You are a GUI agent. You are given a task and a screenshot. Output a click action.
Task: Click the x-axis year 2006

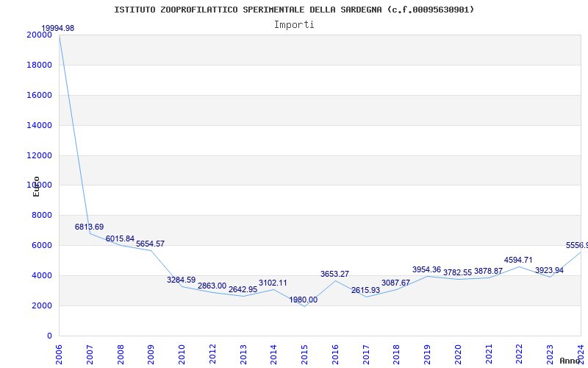[x=59, y=355]
